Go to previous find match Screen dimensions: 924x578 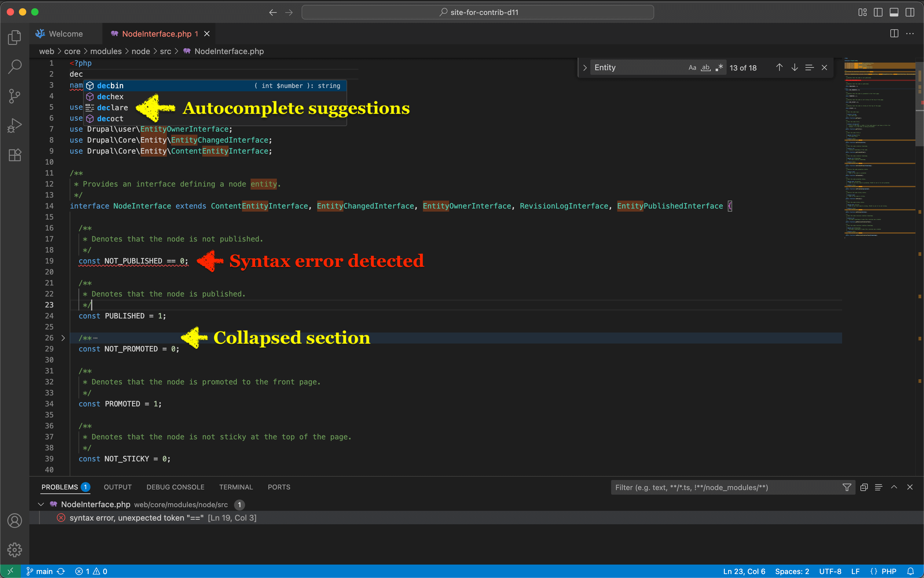[779, 68]
